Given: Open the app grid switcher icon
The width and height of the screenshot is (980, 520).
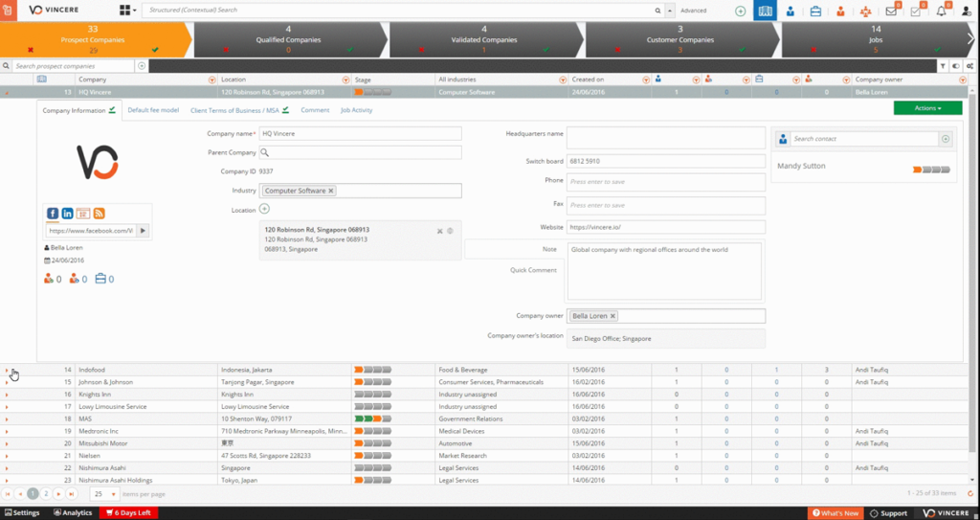Looking at the screenshot, I should [125, 10].
